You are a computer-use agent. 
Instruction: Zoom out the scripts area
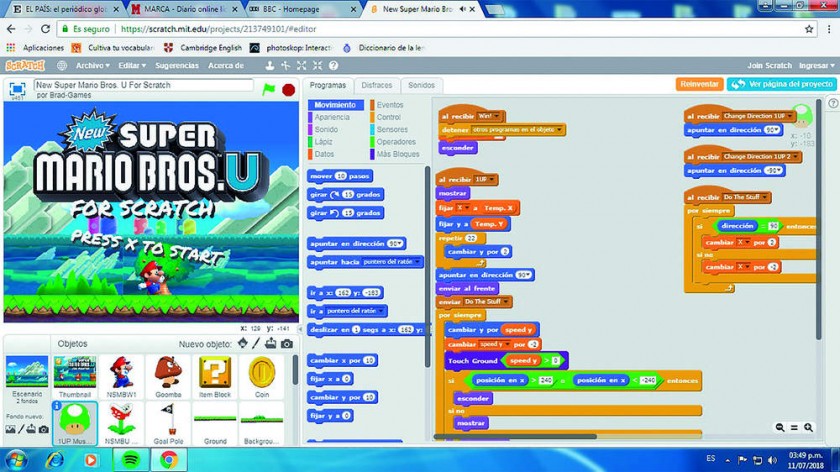tap(780, 427)
